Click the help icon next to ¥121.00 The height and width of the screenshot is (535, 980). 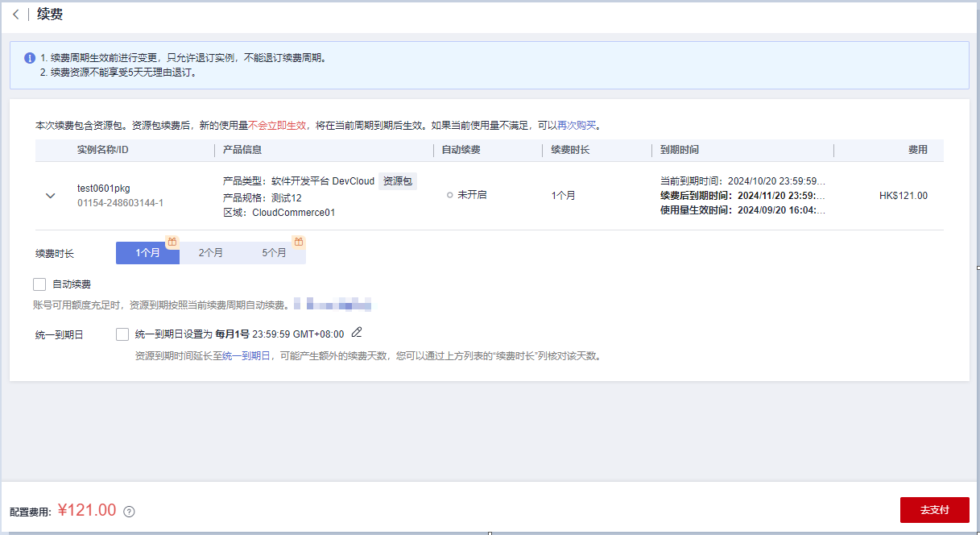point(129,512)
